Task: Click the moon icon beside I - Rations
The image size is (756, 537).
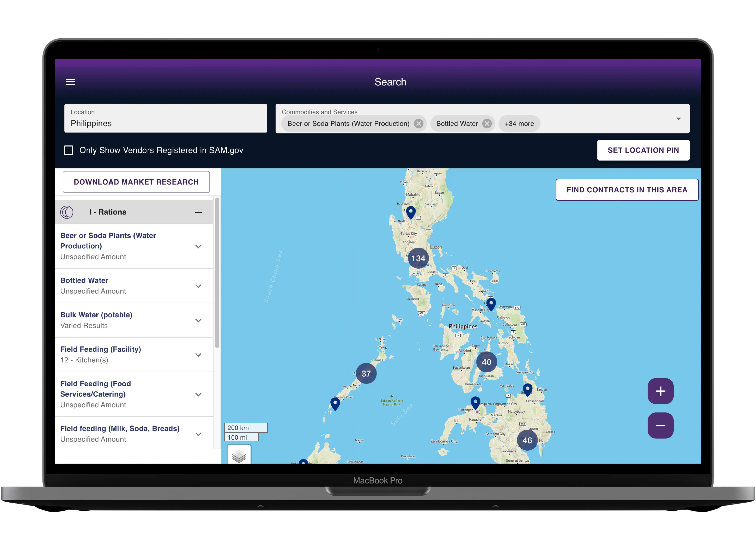Action: 67,212
